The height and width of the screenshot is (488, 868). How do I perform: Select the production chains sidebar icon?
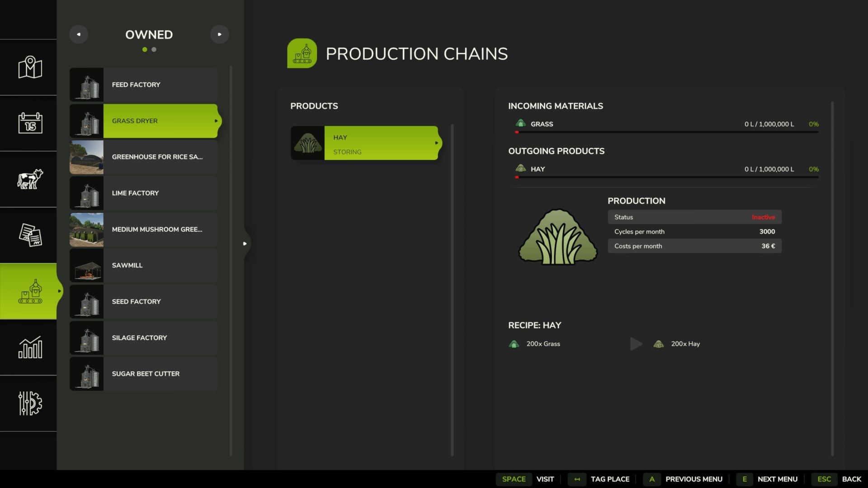point(30,291)
